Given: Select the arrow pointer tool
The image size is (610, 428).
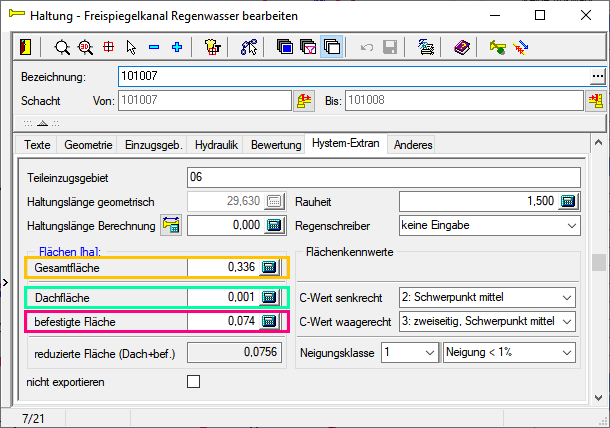Looking at the screenshot, I should click(x=131, y=47).
